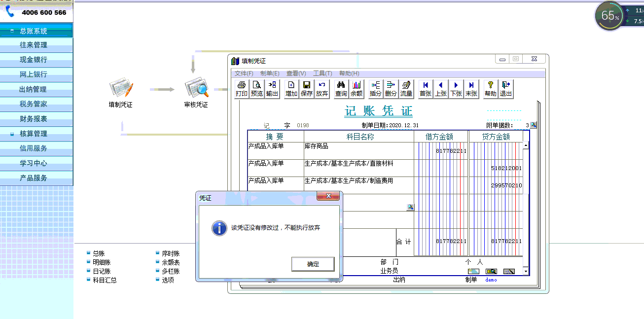Close the 凭证 message dialog
The image size is (644, 319).
pos(329,197)
